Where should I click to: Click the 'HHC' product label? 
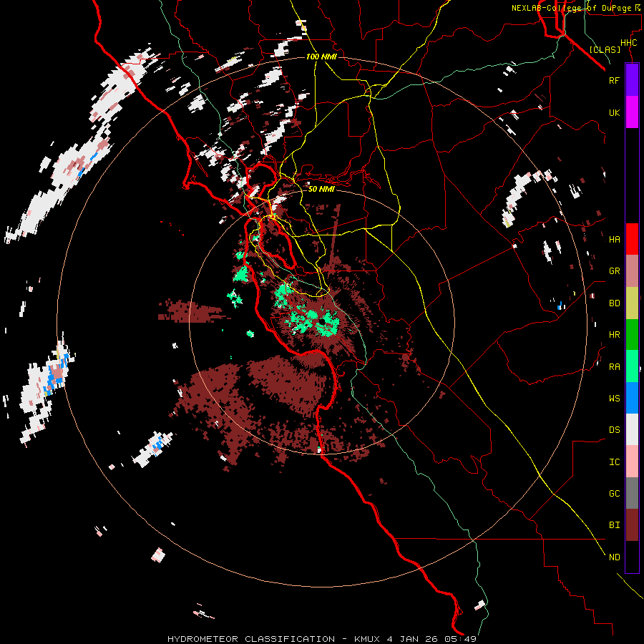[628, 43]
